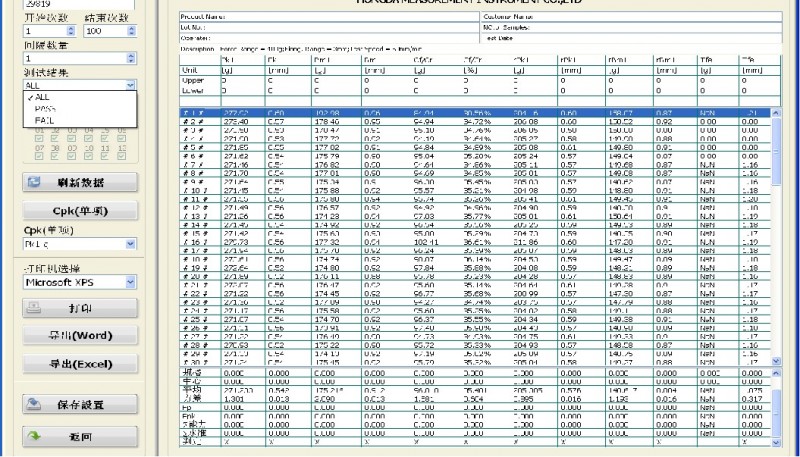Click the Operator field in report header
This screenshot has width=800, height=457.
(x=329, y=38)
